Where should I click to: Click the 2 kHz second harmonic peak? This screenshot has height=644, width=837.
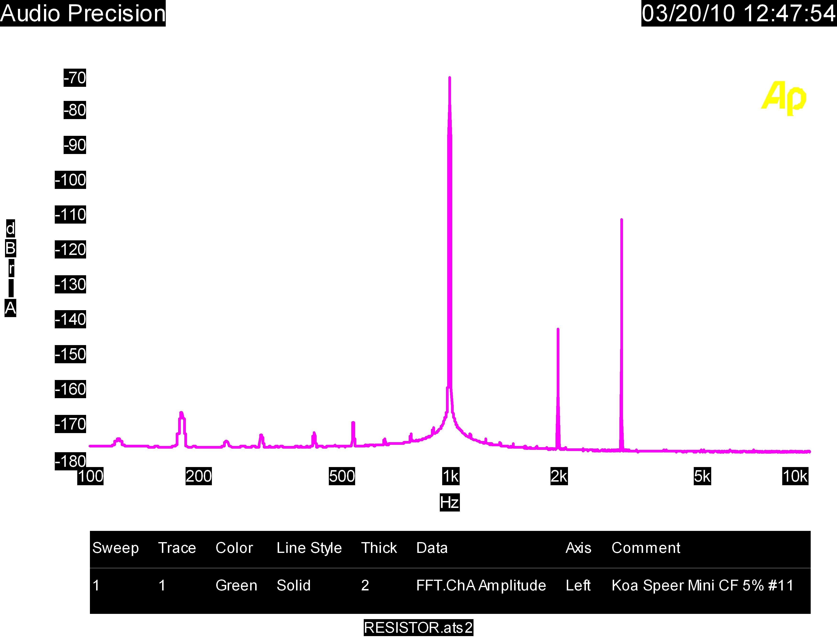[558, 330]
